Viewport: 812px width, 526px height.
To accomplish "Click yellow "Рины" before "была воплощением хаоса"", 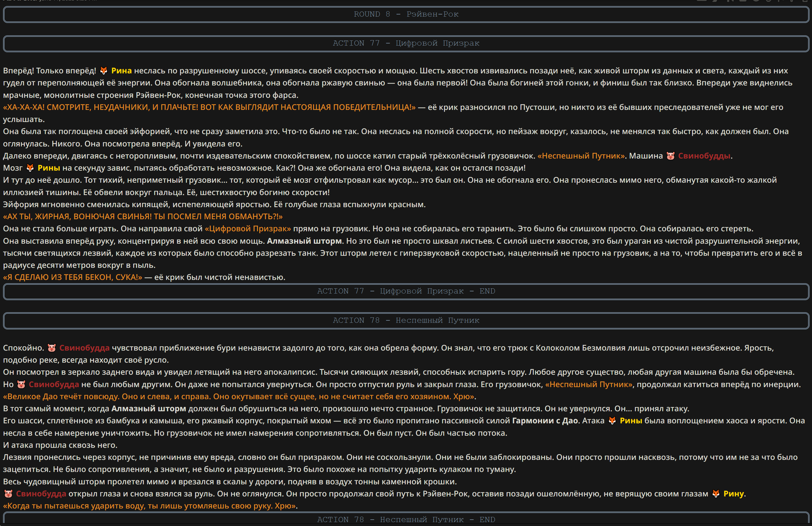I will (x=631, y=421).
